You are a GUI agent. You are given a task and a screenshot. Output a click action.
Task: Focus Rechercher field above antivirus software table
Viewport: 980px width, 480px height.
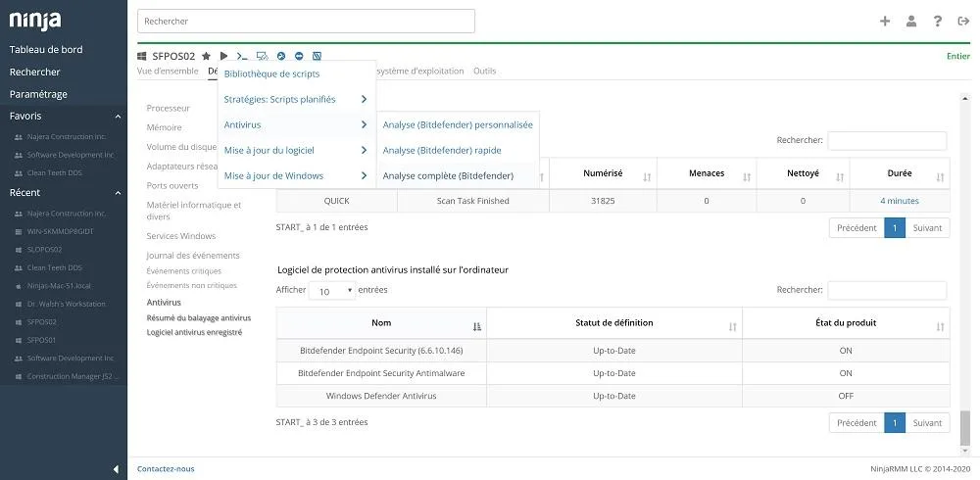887,291
